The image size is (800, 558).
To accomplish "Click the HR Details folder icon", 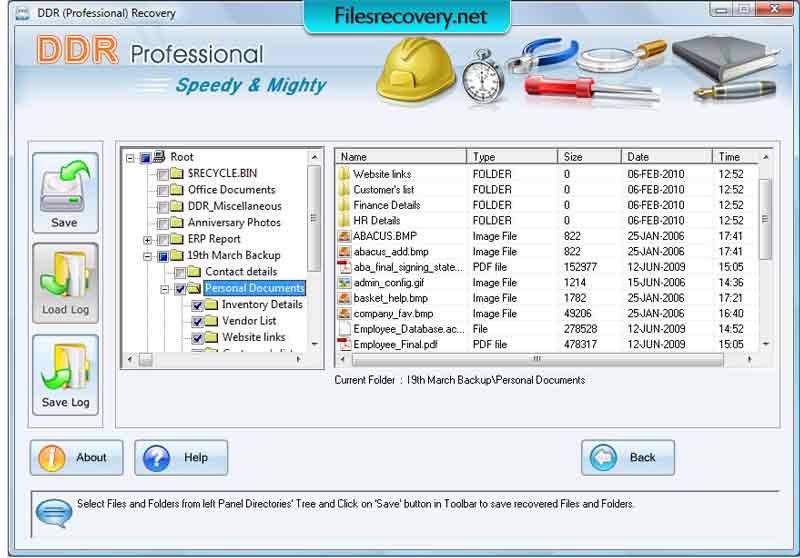I will tap(344, 220).
